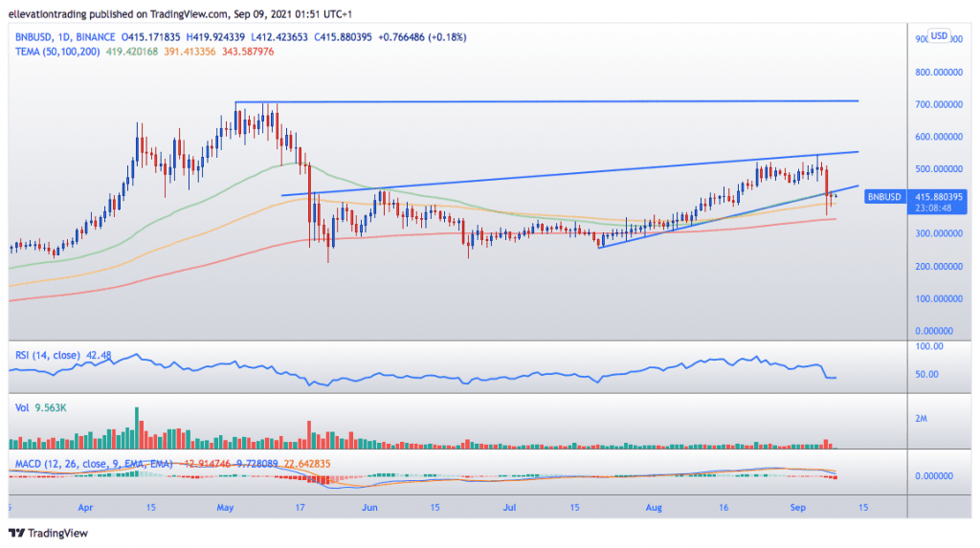The width and height of the screenshot is (980, 548).
Task: Click the 500.000000 price axis label
Action: 939,168
